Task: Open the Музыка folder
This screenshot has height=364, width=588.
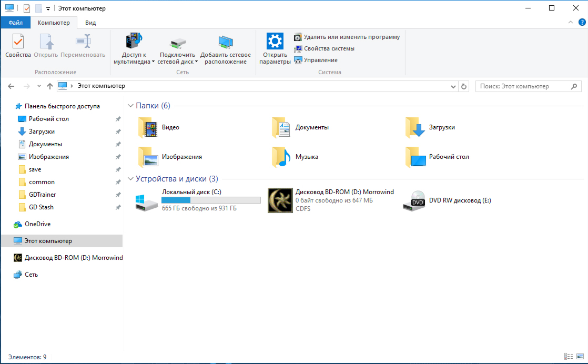Action: [282, 157]
